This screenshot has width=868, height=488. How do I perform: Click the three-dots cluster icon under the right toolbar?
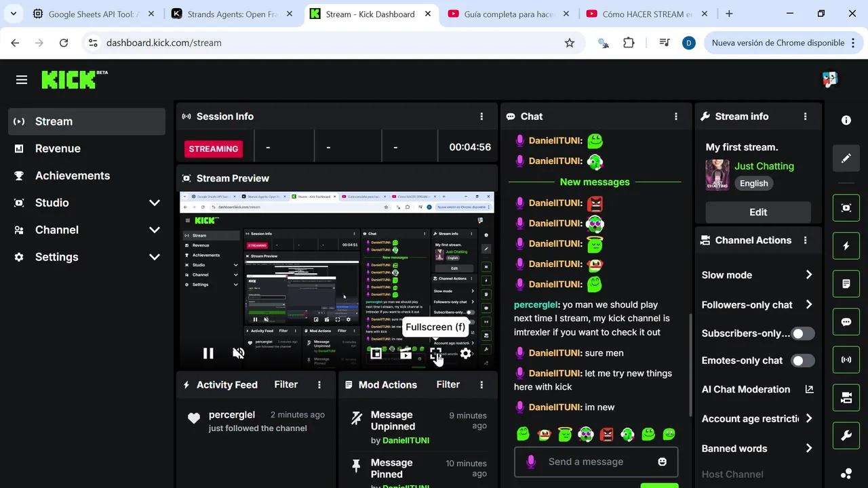click(846, 474)
